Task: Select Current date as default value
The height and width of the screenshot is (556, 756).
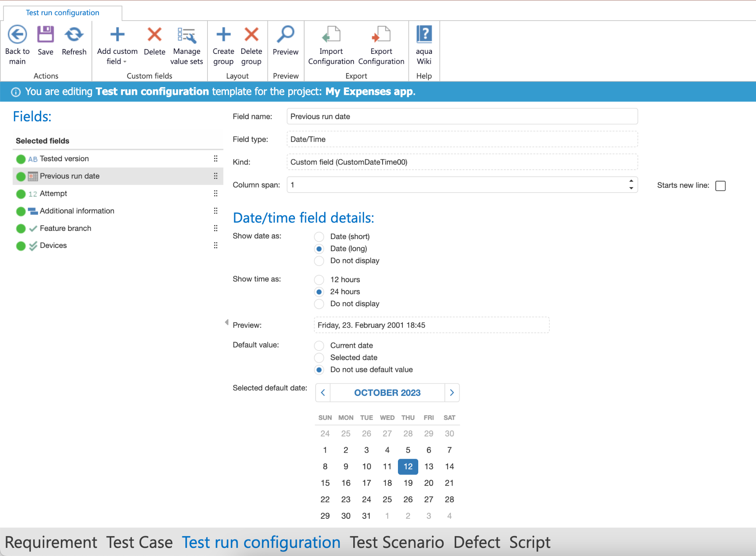Action: [x=319, y=346]
